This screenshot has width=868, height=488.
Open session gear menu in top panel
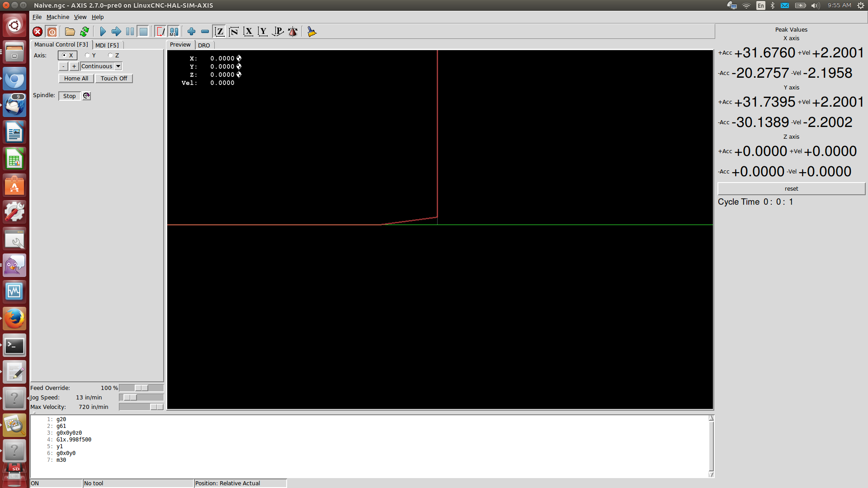pos(860,5)
